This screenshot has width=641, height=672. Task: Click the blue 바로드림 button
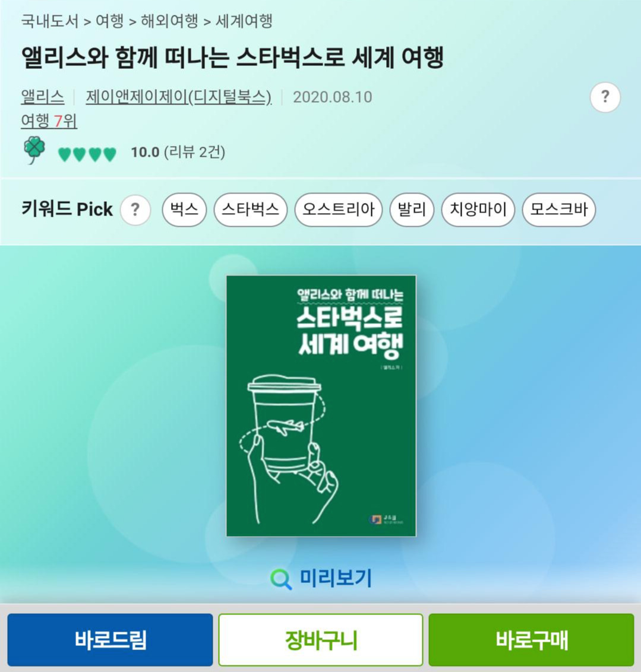click(x=110, y=639)
